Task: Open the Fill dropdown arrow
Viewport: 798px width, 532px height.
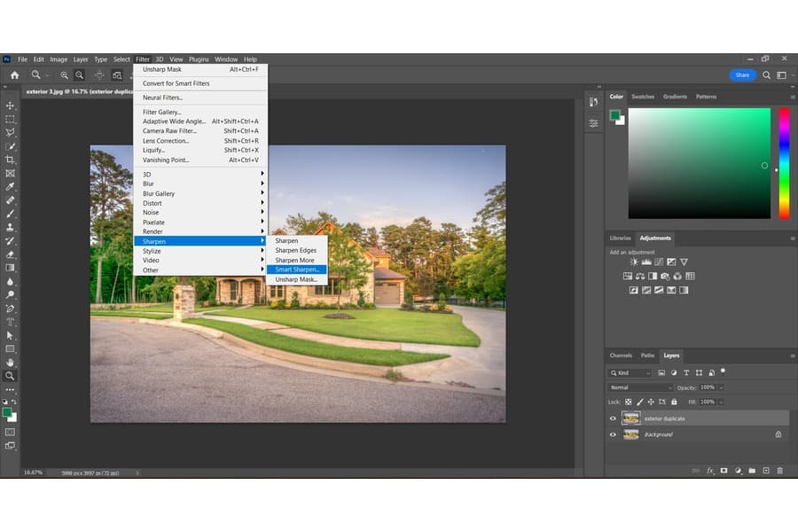Action: pyautogui.click(x=721, y=403)
